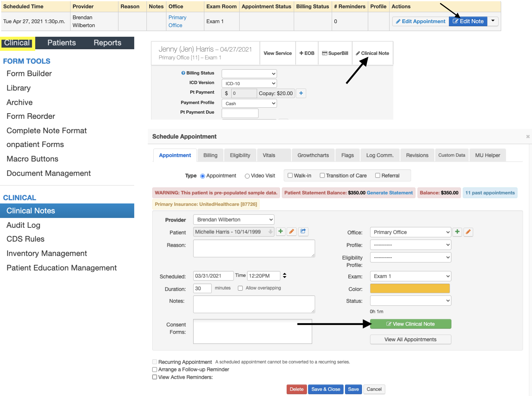Check the Referral checkbox
This screenshot has width=532, height=396.
pos(378,176)
